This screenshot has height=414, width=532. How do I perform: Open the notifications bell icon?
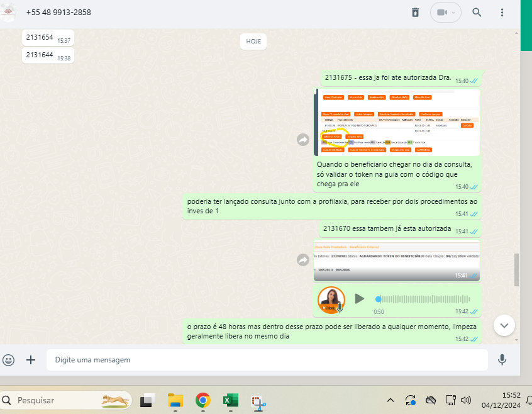(x=529, y=400)
